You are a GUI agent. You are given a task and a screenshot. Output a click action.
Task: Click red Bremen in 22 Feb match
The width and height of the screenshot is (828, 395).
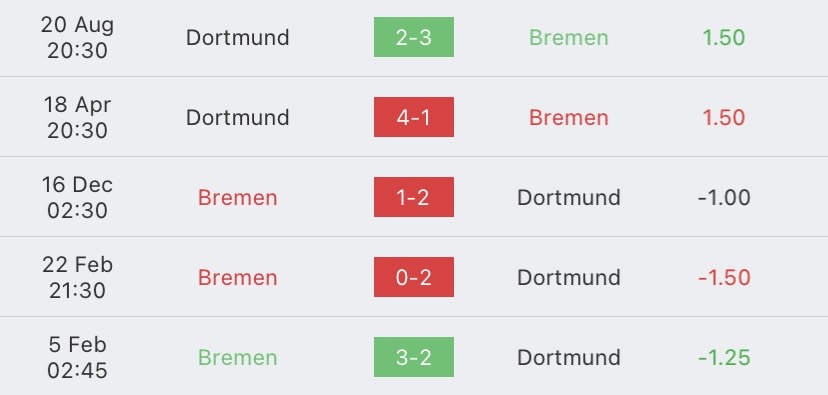238,278
